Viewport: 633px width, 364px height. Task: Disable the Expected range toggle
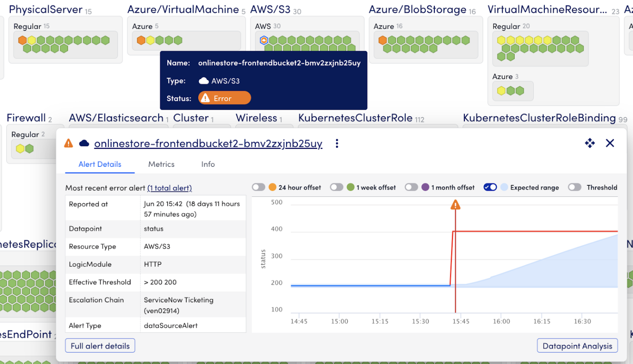click(490, 187)
